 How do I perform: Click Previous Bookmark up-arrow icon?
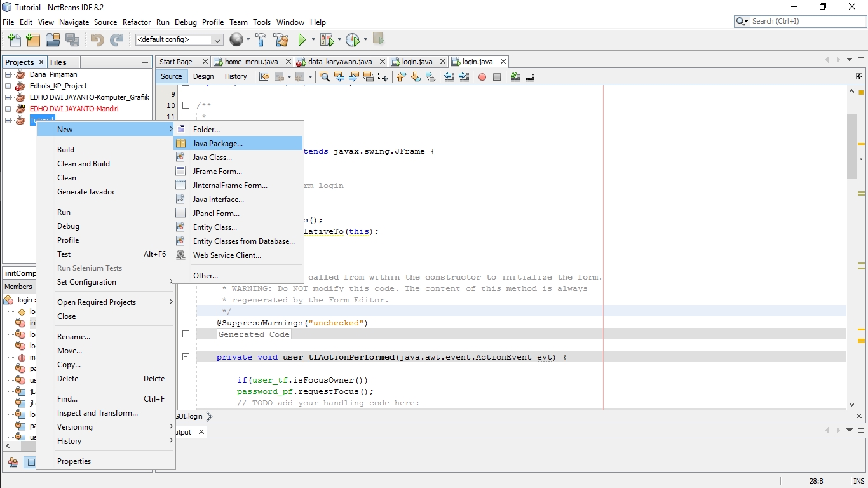click(x=401, y=77)
